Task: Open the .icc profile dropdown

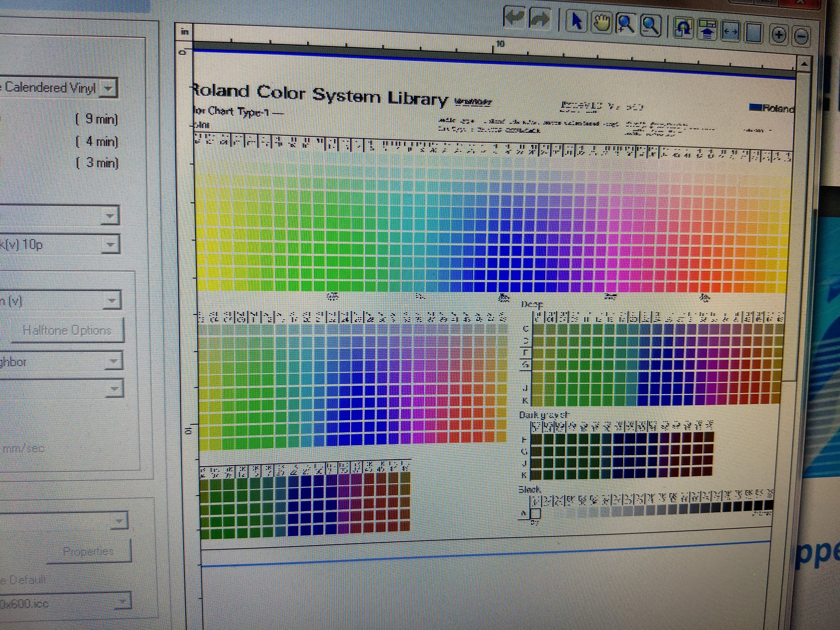Action: (x=122, y=601)
